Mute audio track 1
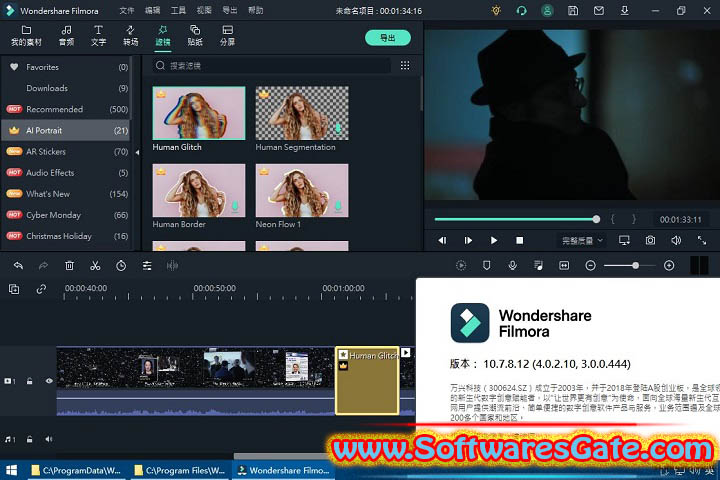 coord(49,439)
